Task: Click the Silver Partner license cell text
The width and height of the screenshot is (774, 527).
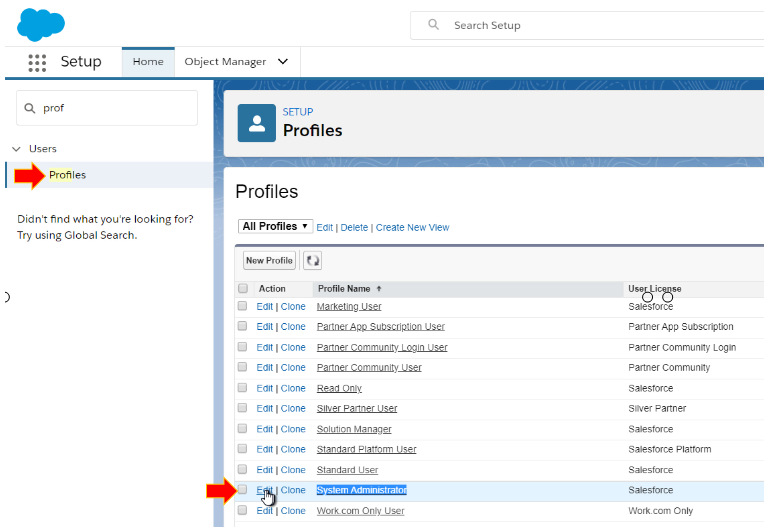Action: pyautogui.click(x=657, y=409)
